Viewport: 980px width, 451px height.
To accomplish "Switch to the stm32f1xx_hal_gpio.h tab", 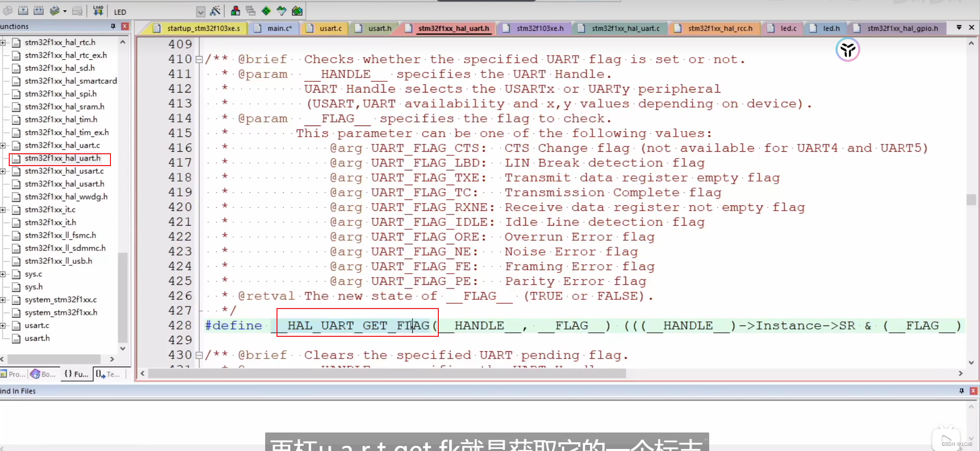I will 897,28.
